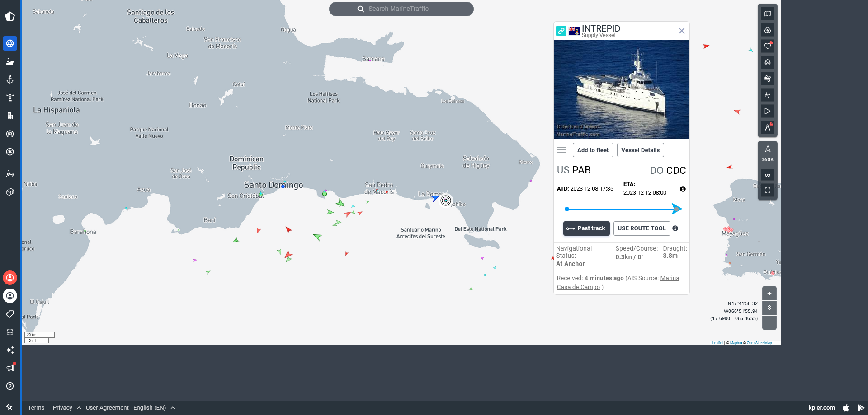Open the AIS stations signal icon

click(x=10, y=134)
